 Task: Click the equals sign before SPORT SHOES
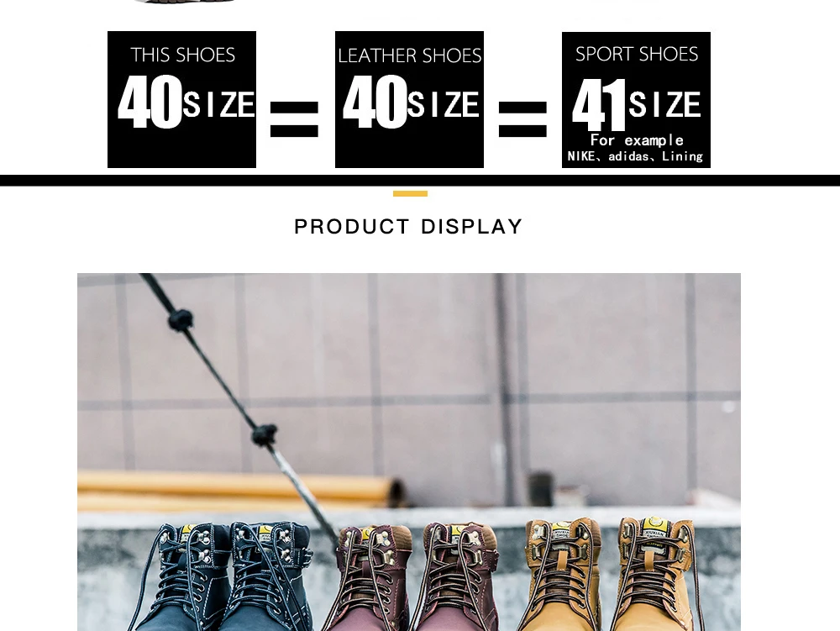point(522,119)
